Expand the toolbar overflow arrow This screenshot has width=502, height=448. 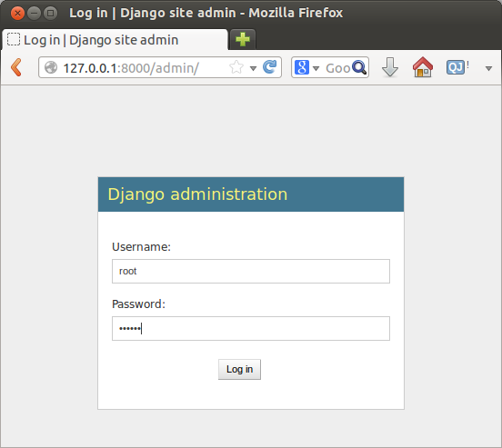488,68
